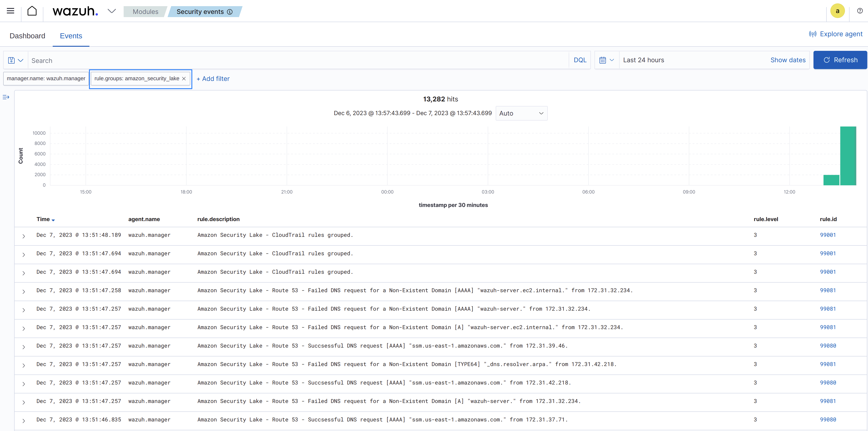The width and height of the screenshot is (868, 431).
Task: Go to the home icon
Action: coord(32,11)
